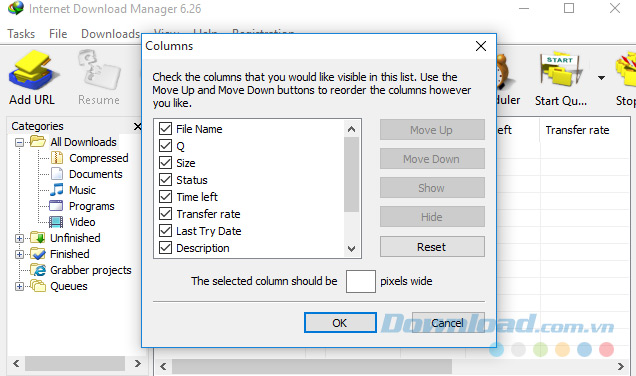Screen dimensions: 636x376
Task: Expand the Finished tree node
Action: 19,254
